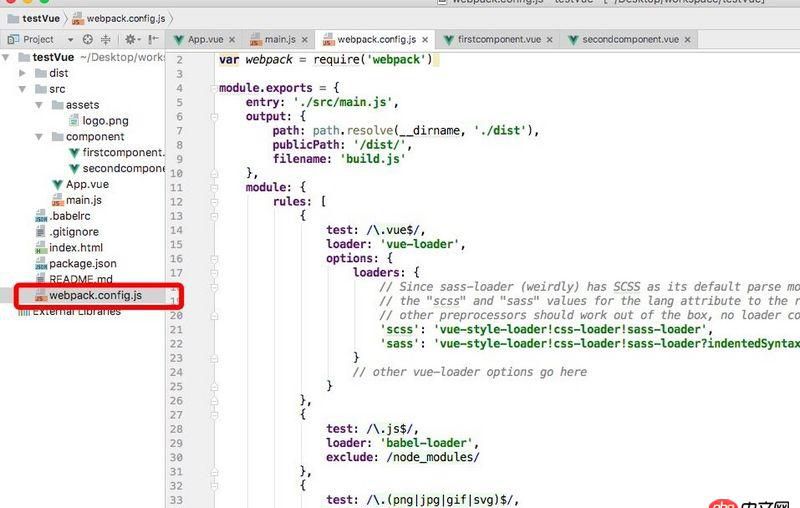The image size is (800, 508).
Task: Click the './src/main.js' entry string
Action: point(343,103)
